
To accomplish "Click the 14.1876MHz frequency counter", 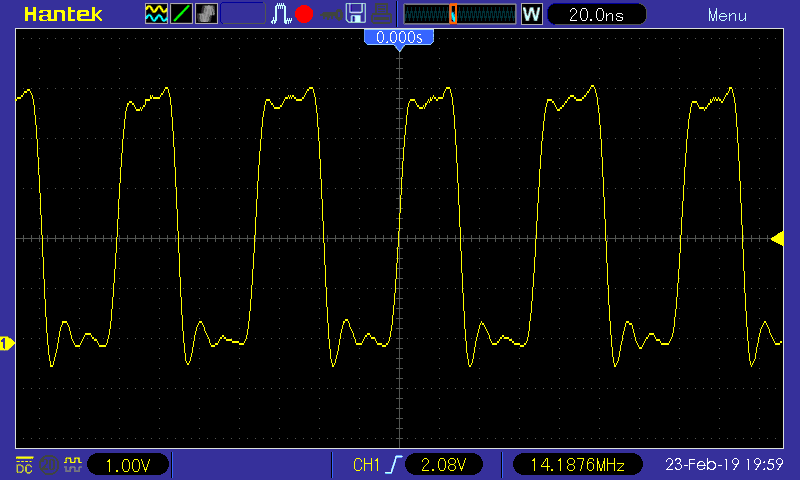I will point(576,465).
